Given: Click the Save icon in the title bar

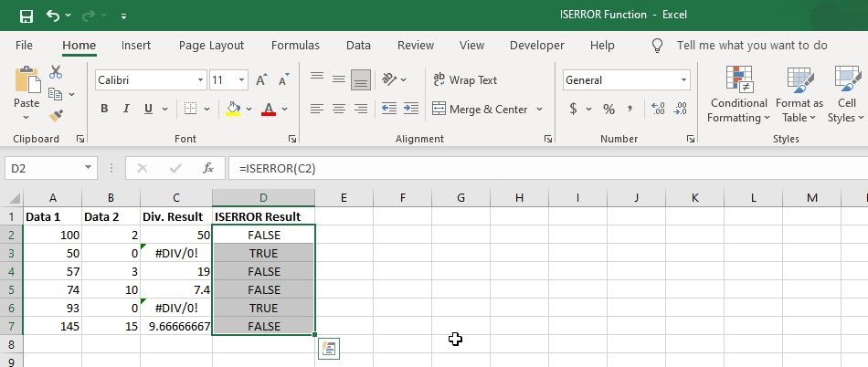Looking at the screenshot, I should (26, 16).
